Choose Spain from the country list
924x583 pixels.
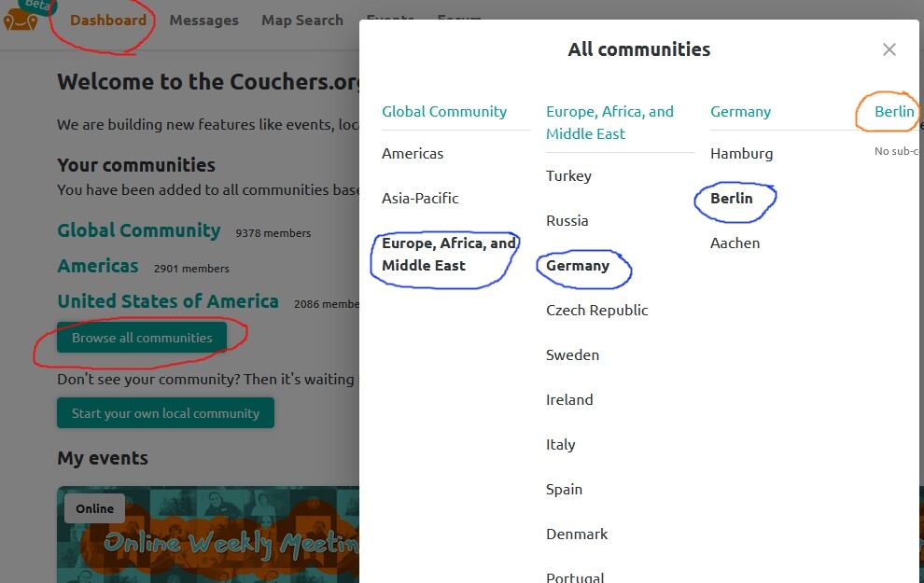564,490
